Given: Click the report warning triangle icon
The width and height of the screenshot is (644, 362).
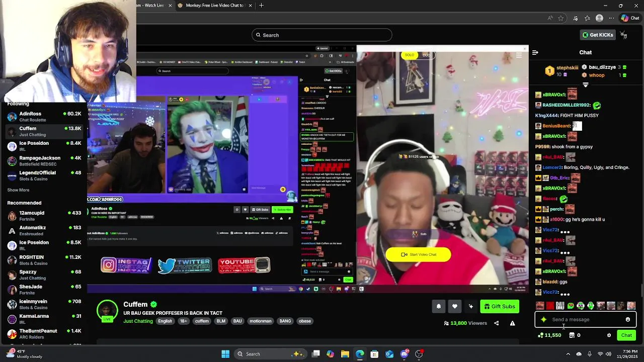Looking at the screenshot, I should point(512,323).
